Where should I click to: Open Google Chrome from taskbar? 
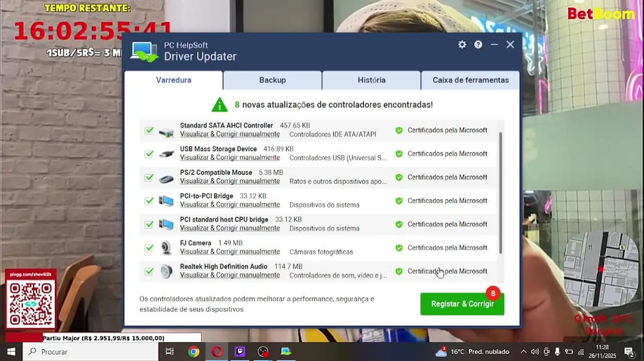pos(194,351)
